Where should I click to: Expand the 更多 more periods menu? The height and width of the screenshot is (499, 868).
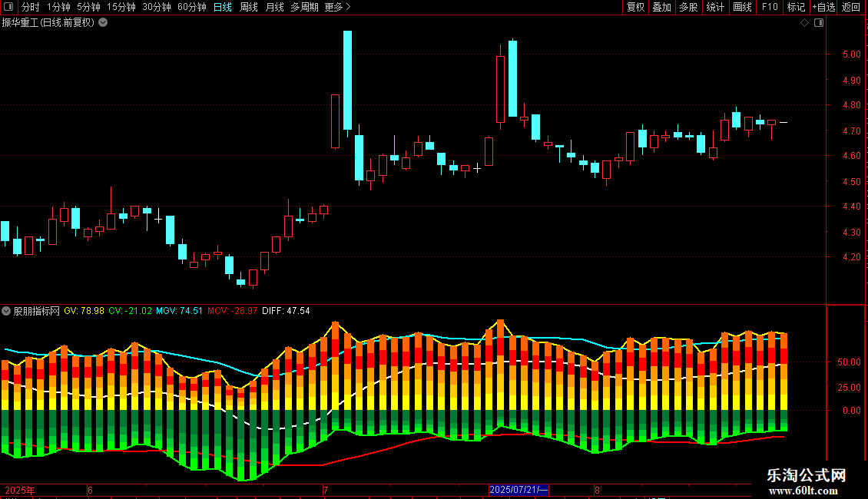pos(338,7)
